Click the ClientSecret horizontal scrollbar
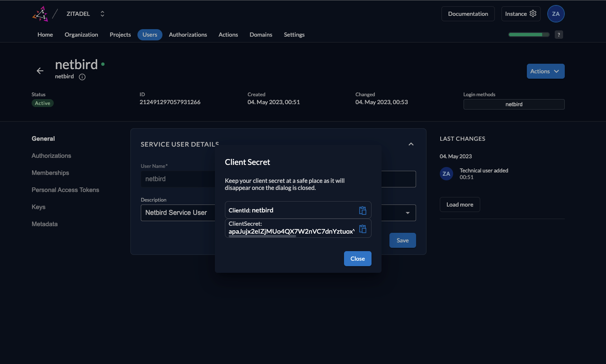 coord(262,236)
